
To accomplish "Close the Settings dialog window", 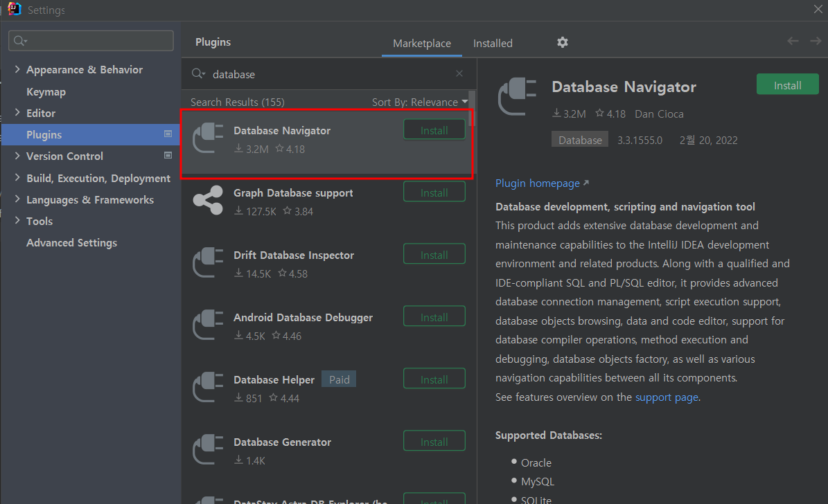I will [x=818, y=9].
